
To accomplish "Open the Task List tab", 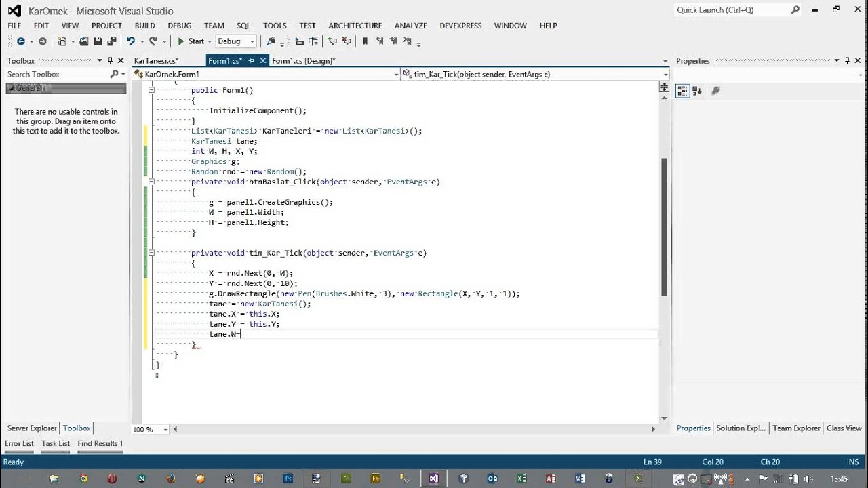I will coord(56,443).
